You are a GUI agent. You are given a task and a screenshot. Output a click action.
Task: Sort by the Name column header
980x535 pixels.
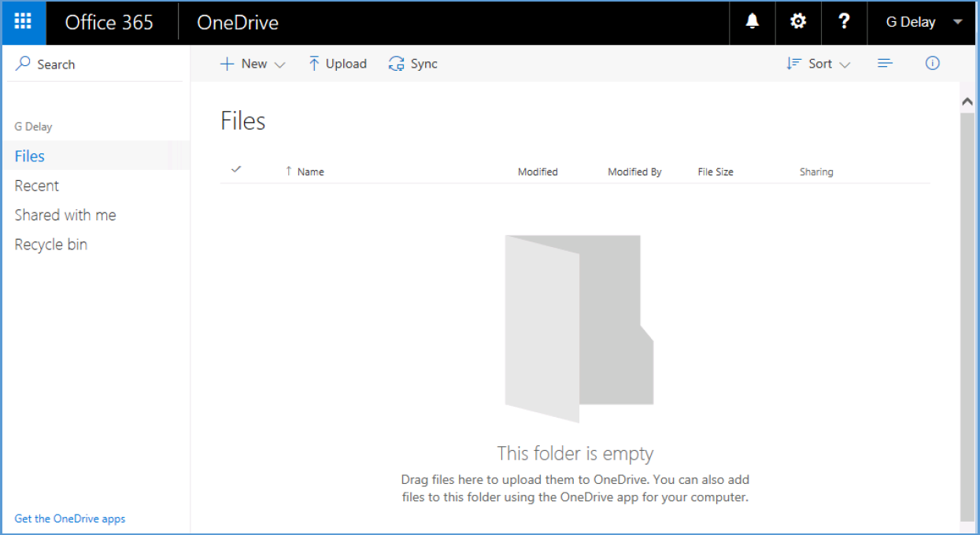pos(310,172)
